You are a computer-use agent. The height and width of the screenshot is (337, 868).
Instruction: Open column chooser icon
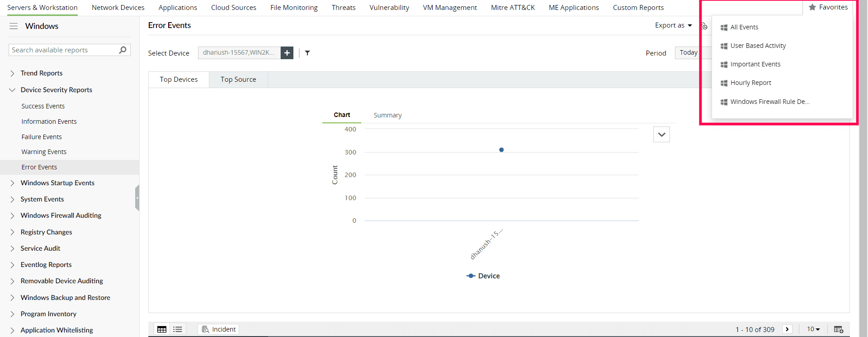839,329
